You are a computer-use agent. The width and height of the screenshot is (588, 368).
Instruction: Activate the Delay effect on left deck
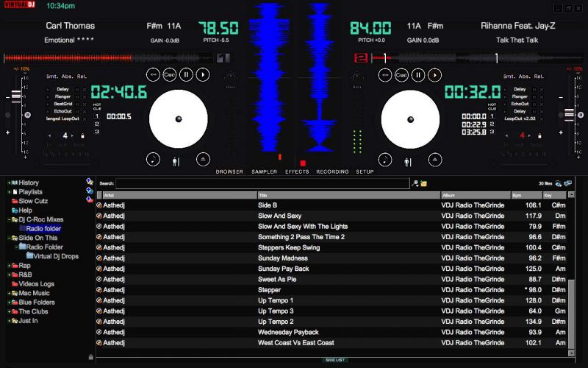point(62,89)
